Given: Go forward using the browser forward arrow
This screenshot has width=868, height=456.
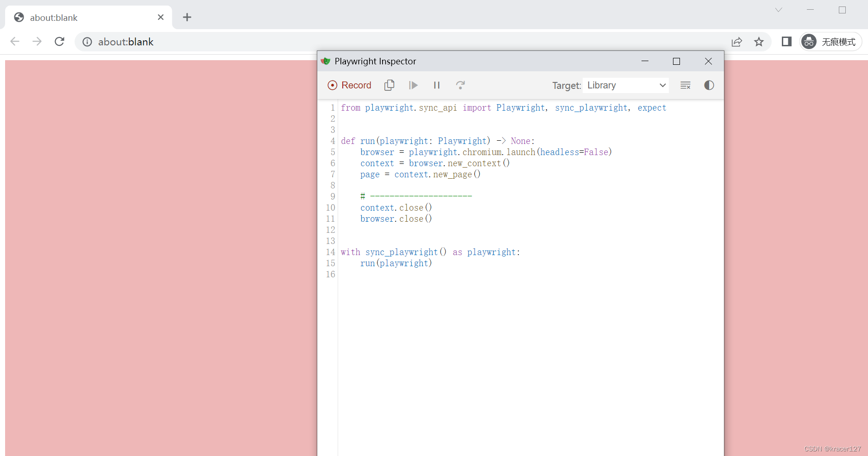Looking at the screenshot, I should click(37, 42).
